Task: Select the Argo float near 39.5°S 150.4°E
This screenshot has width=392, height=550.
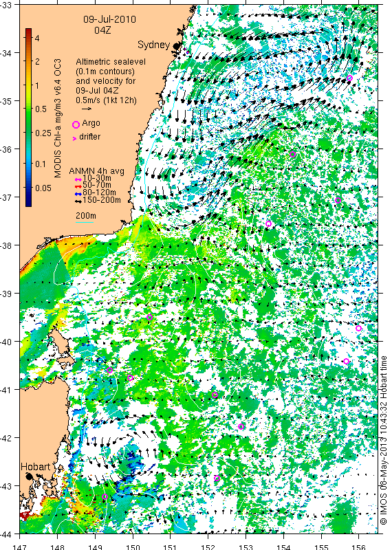Action: click(x=149, y=317)
